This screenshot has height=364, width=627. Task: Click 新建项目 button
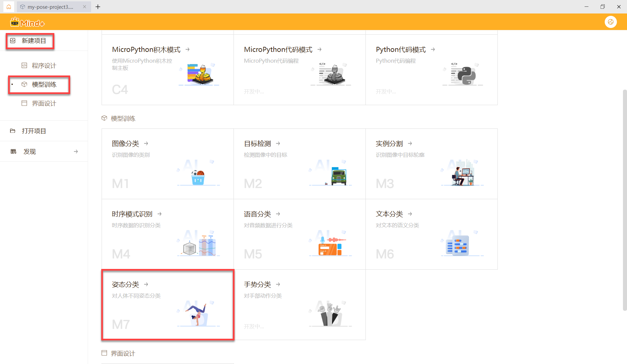[33, 41]
